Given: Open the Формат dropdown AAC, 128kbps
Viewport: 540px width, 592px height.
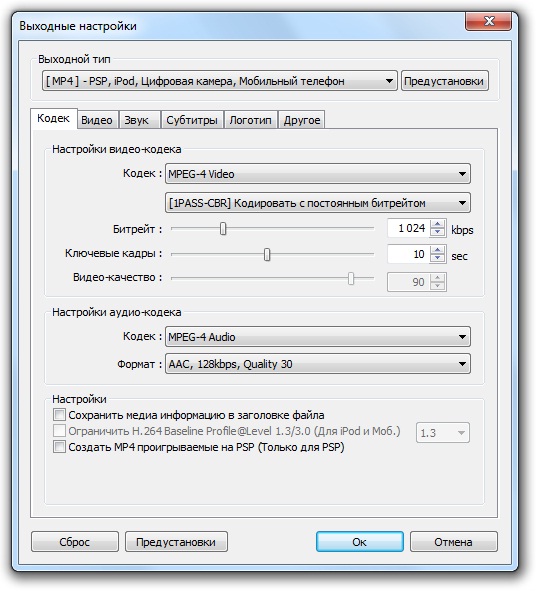Looking at the screenshot, I should click(x=318, y=364).
